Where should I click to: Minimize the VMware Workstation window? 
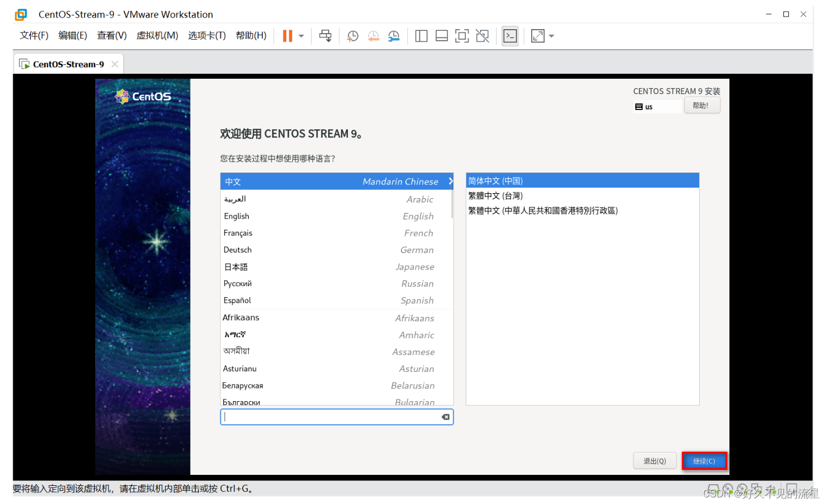click(769, 14)
